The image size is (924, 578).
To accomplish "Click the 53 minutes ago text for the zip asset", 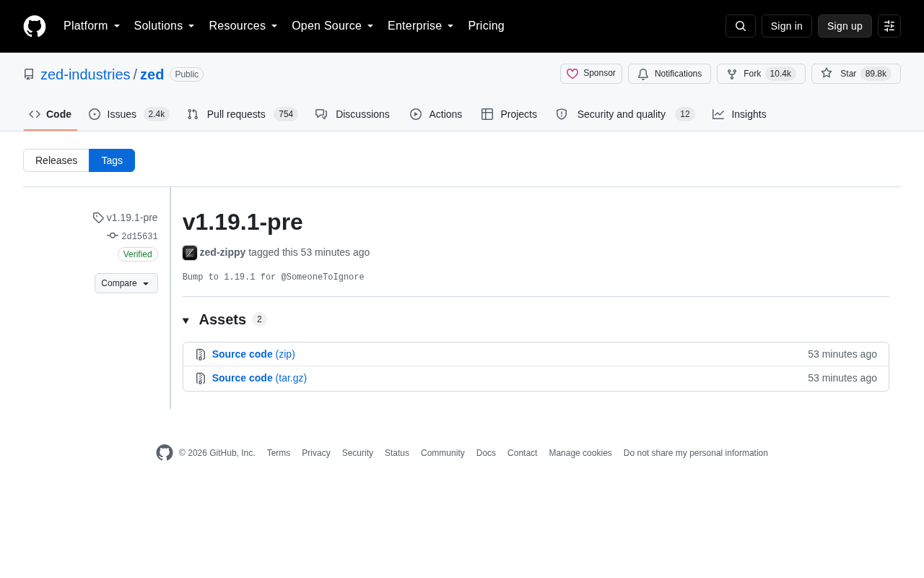I will pyautogui.click(x=842, y=354).
